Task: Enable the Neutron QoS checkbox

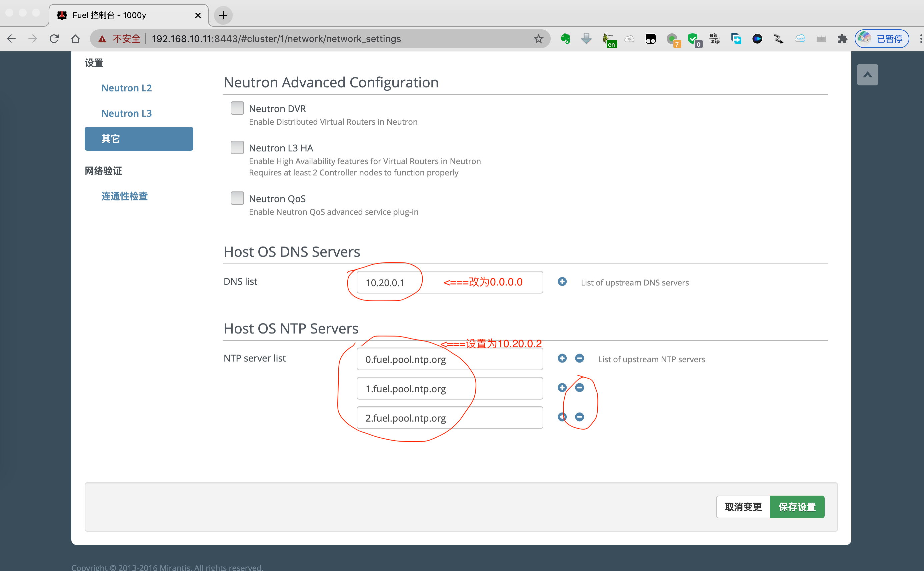Action: tap(237, 198)
